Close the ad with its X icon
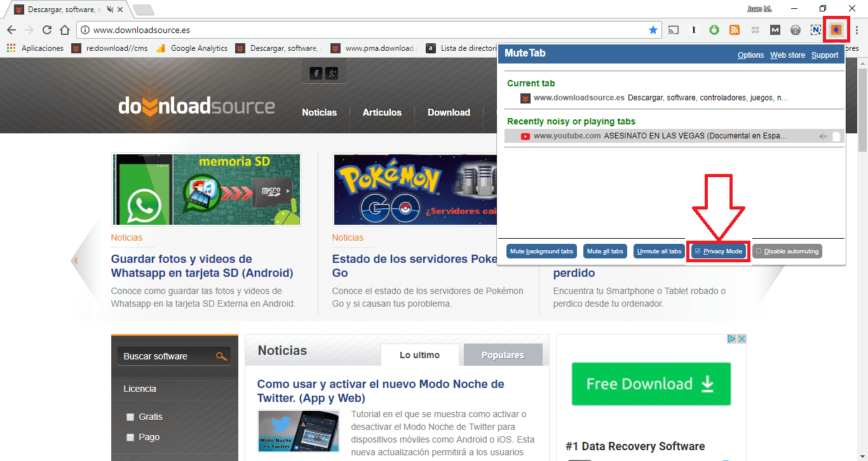The height and width of the screenshot is (461, 868). coord(741,339)
